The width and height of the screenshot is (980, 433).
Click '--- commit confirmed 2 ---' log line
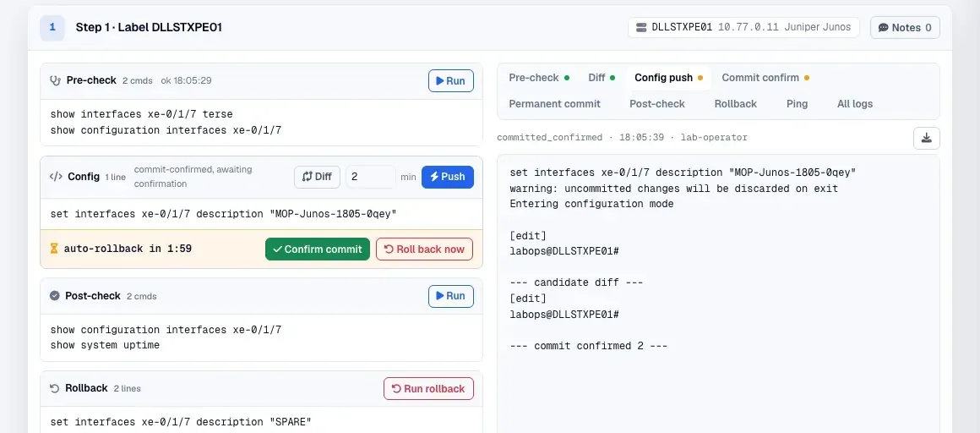click(x=590, y=346)
